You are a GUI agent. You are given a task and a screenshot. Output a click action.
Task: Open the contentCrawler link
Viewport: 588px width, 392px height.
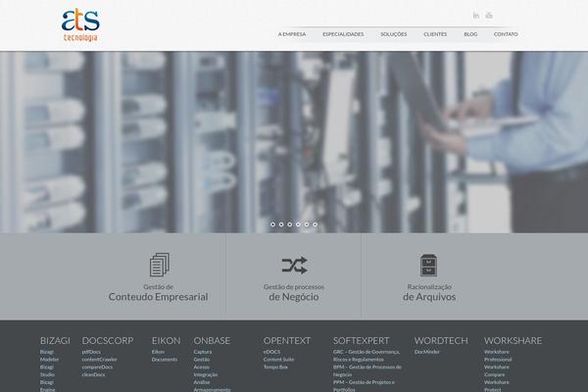point(99,360)
